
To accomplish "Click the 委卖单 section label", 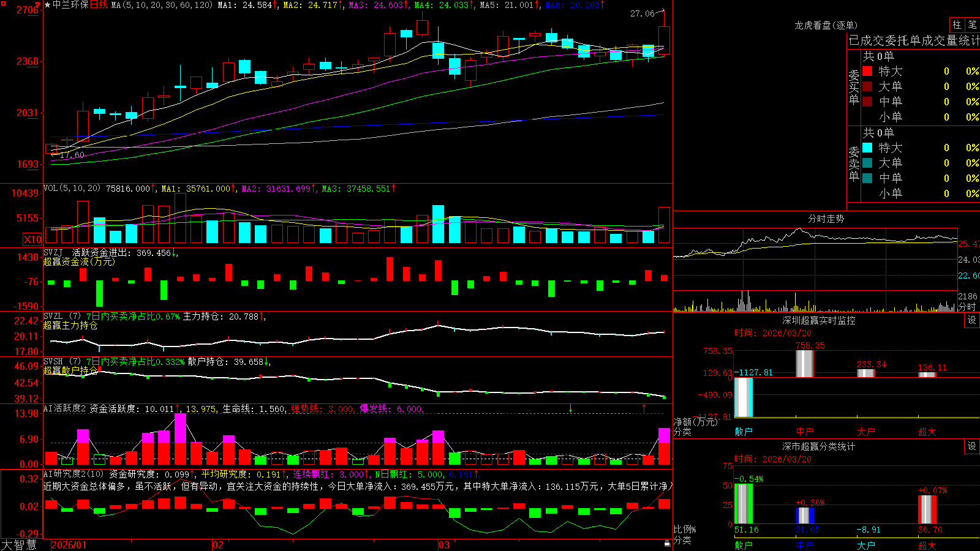I will (854, 163).
